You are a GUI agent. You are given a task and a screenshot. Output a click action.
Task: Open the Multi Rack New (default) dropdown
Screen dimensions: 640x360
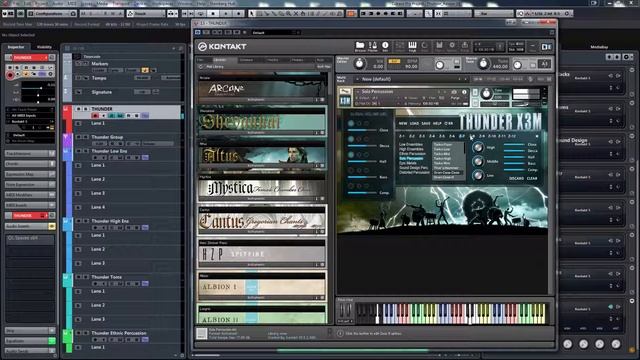click(x=412, y=79)
